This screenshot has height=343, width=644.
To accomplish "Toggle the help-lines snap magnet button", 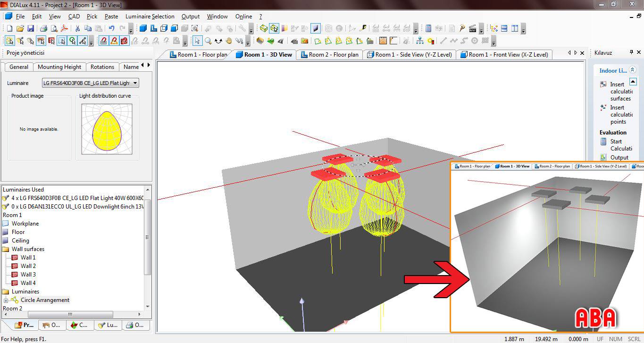I will [x=114, y=41].
